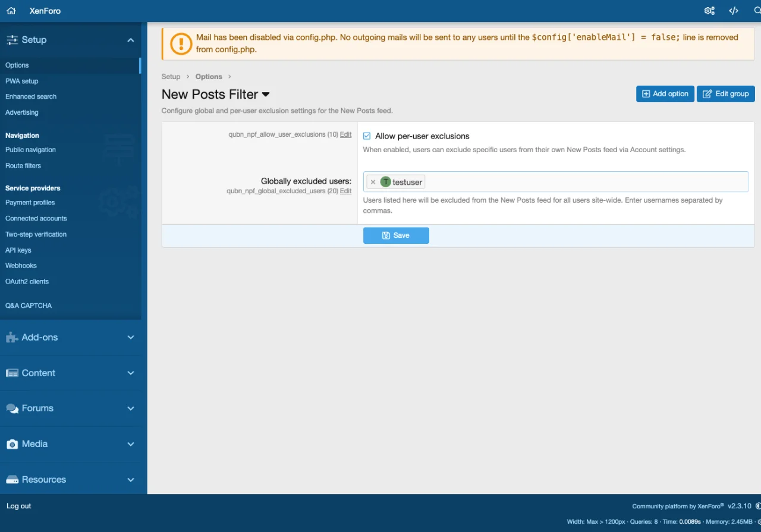Open the admin settings gears icon
Image resolution: width=761 pixels, height=532 pixels.
pyautogui.click(x=709, y=11)
